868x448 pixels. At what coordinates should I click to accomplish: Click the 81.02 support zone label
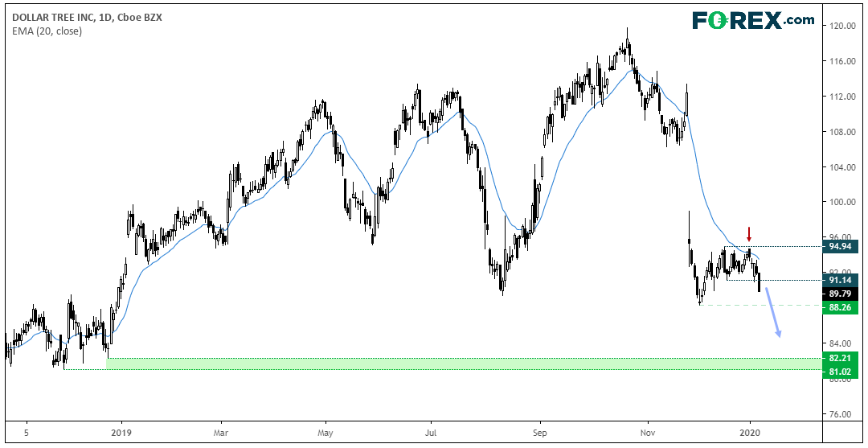(842, 371)
